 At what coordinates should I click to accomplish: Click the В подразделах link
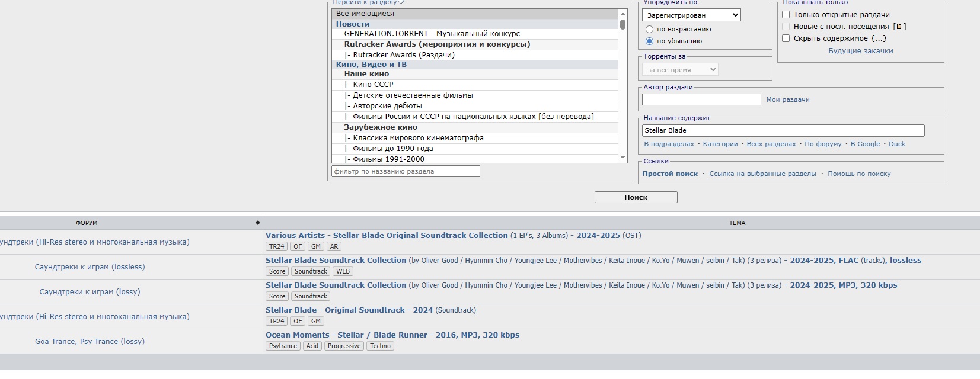click(x=669, y=144)
